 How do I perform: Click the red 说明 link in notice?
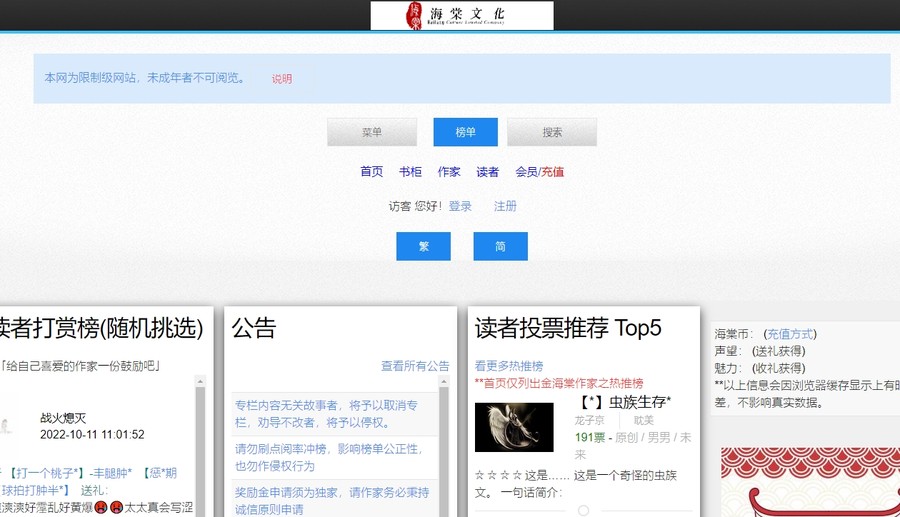282,79
